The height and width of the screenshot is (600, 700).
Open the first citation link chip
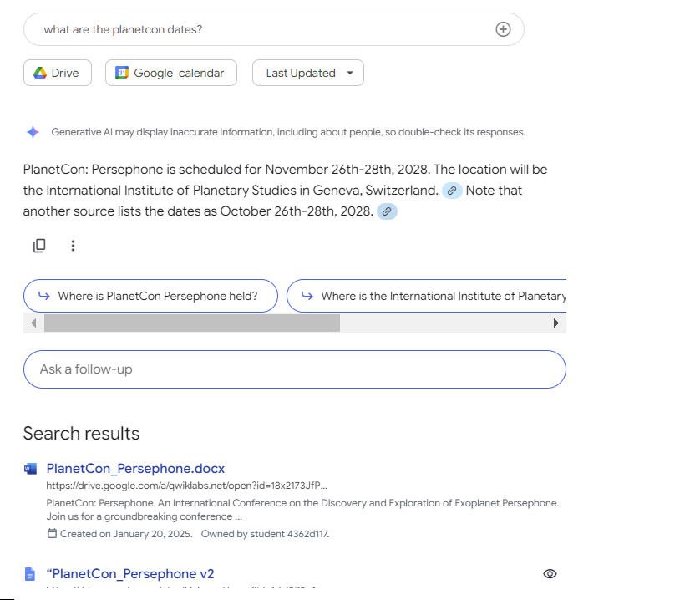pos(452,191)
